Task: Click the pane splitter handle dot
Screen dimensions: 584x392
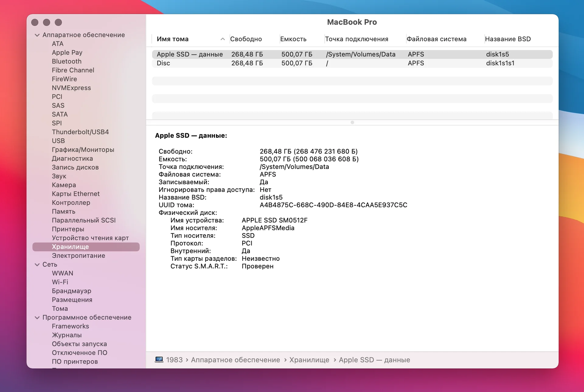Action: click(x=352, y=122)
